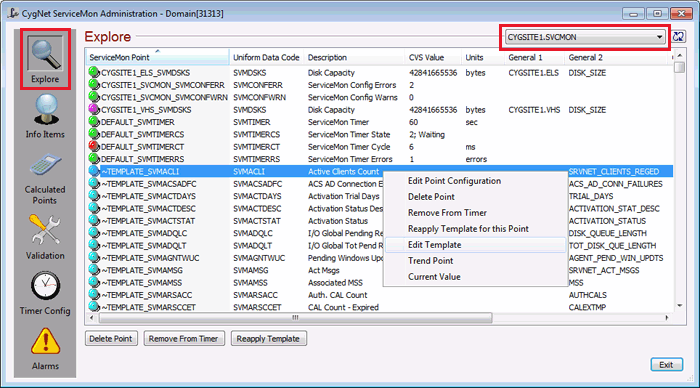Open the Timer Config clock icon
The image size is (700, 388).
pyautogui.click(x=45, y=286)
